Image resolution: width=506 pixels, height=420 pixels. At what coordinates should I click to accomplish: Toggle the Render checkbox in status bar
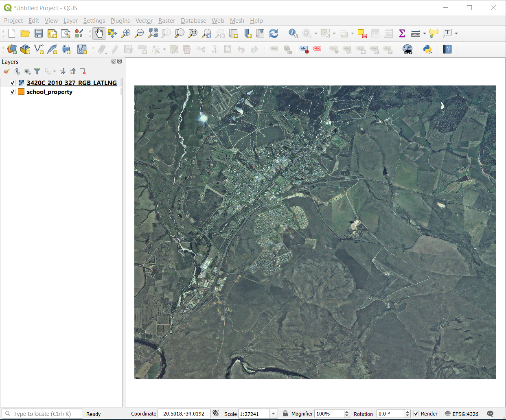416,413
